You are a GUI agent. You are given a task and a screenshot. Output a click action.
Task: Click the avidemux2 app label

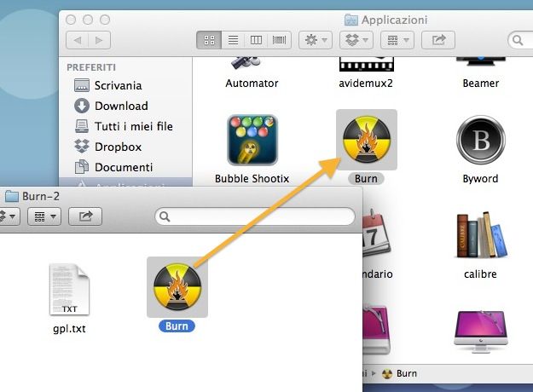(366, 84)
